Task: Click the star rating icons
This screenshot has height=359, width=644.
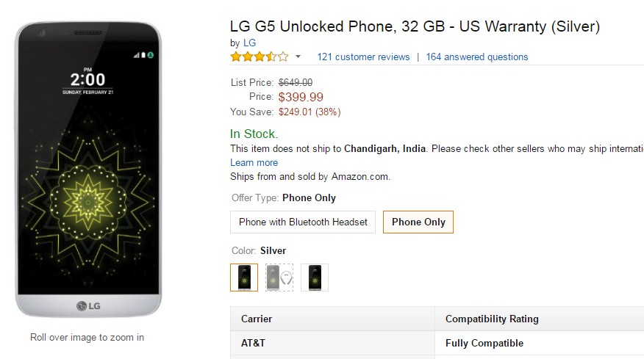Action: point(259,57)
